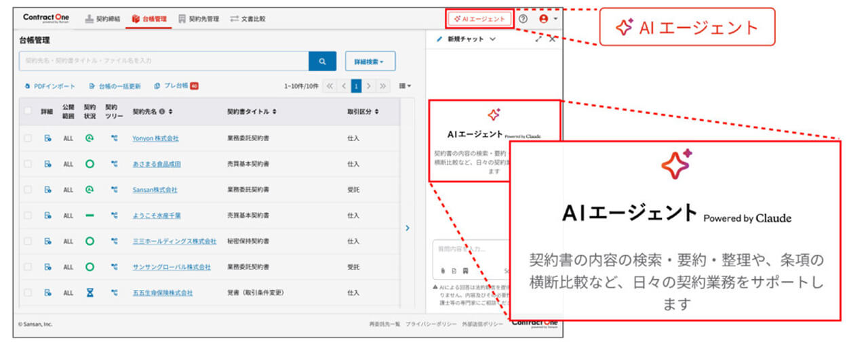
Task: Click contract status icon for Yonyon 株式会社
Action: [x=90, y=138]
